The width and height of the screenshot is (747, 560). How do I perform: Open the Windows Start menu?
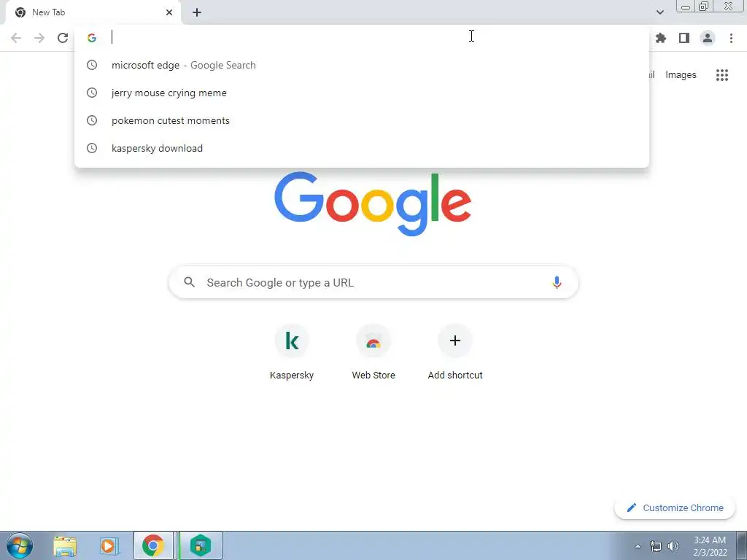coord(20,545)
